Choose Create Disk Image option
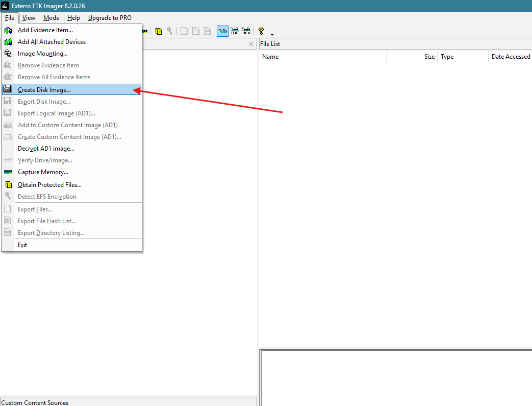This screenshot has width=532, height=406. point(71,90)
